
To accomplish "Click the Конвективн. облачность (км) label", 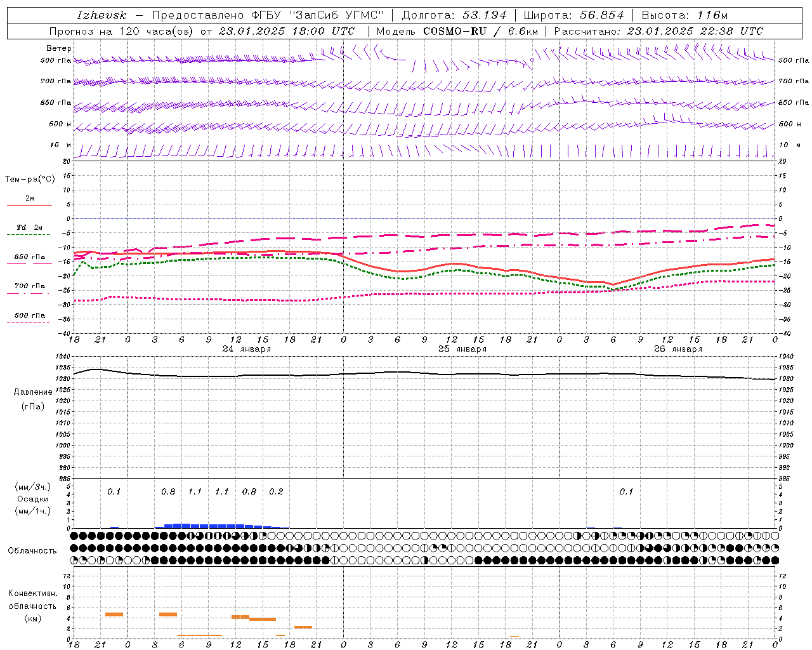I will pyautogui.click(x=32, y=606).
